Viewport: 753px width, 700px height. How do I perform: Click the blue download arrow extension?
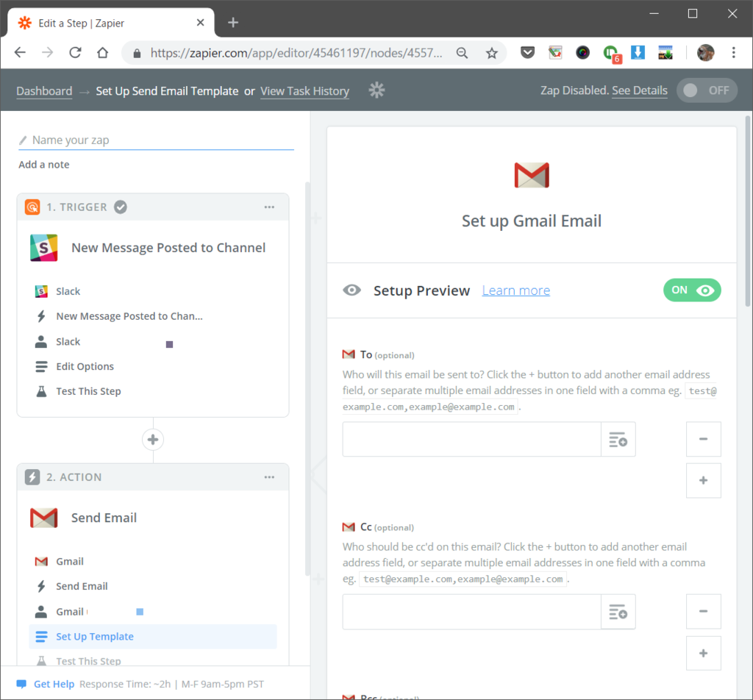pyautogui.click(x=638, y=52)
